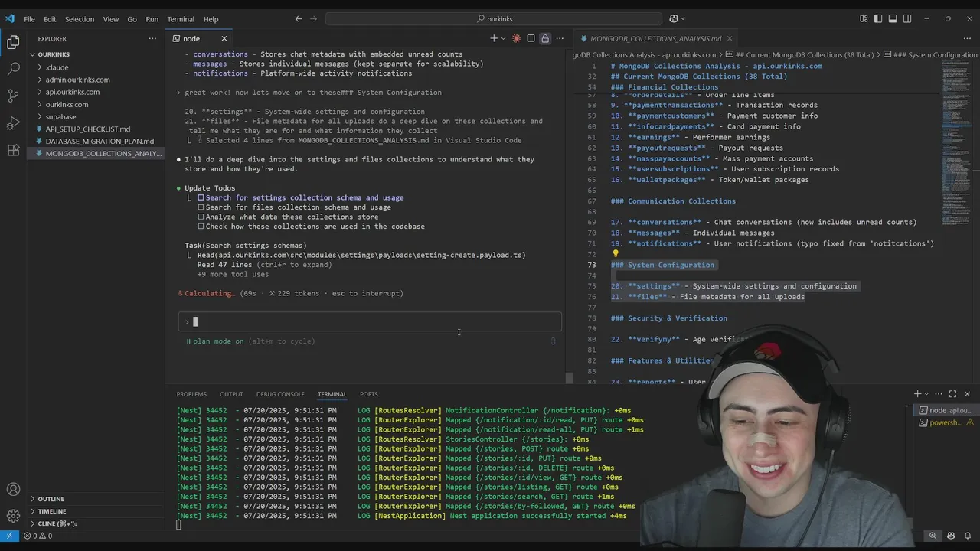Screen dimensions: 980x551
Task: Expand the OUTLINE section
Action: 51,499
